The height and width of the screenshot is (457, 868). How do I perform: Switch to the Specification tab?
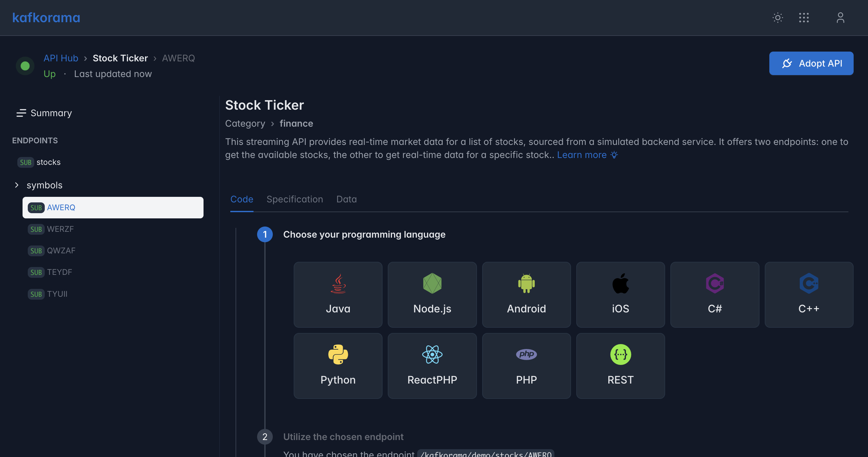click(x=294, y=199)
